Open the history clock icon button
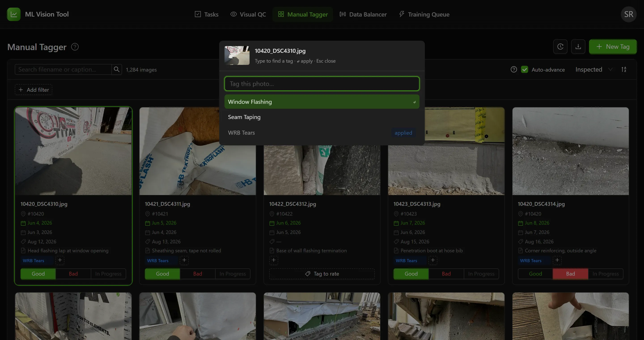The width and height of the screenshot is (644, 340). point(560,47)
